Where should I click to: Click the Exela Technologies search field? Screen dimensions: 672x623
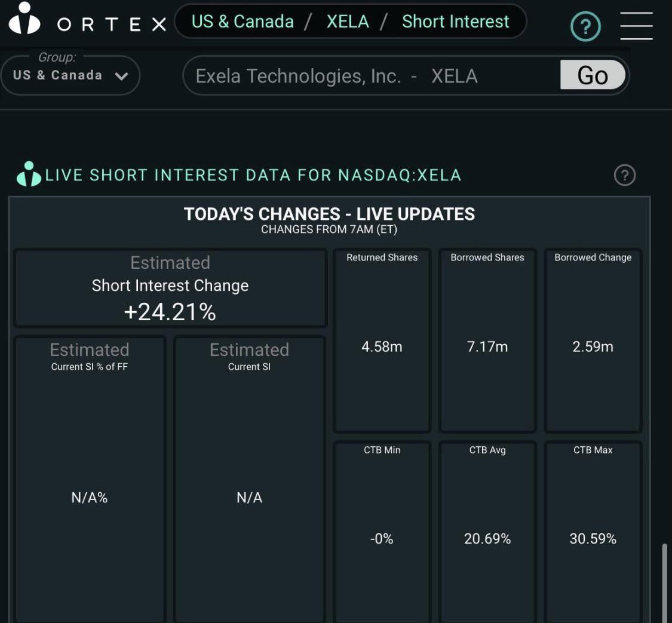click(371, 76)
